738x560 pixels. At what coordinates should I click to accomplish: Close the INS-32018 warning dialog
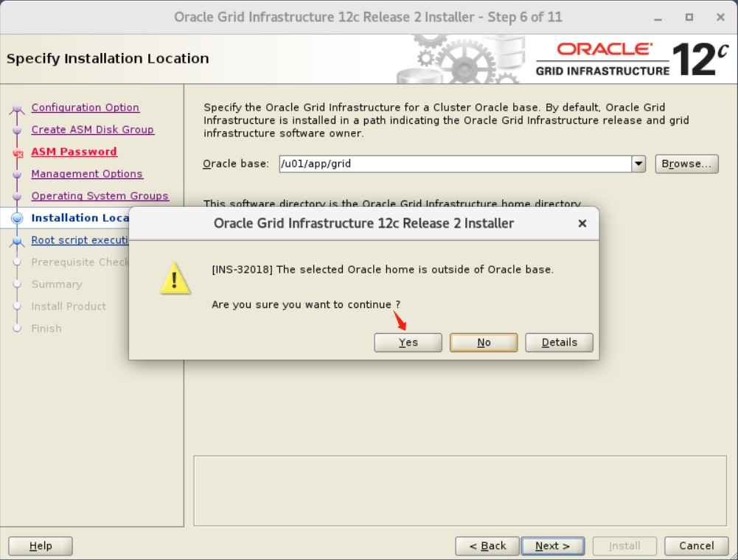(582, 223)
